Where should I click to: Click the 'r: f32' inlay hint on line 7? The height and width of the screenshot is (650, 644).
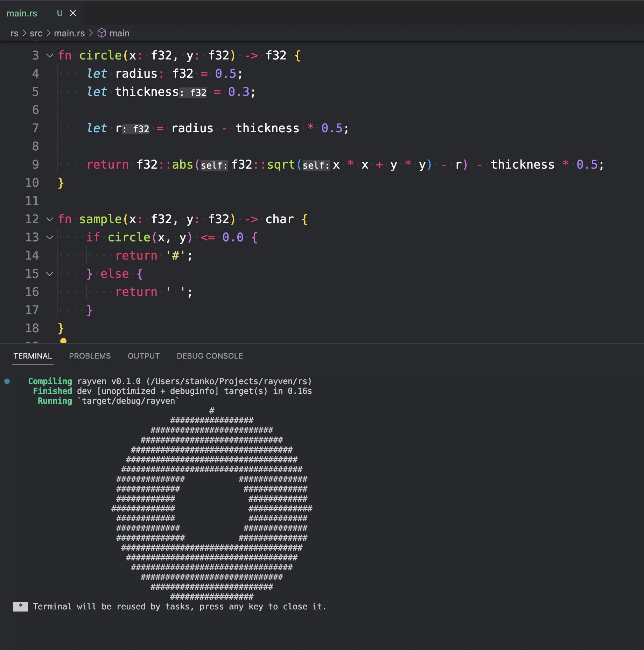136,129
